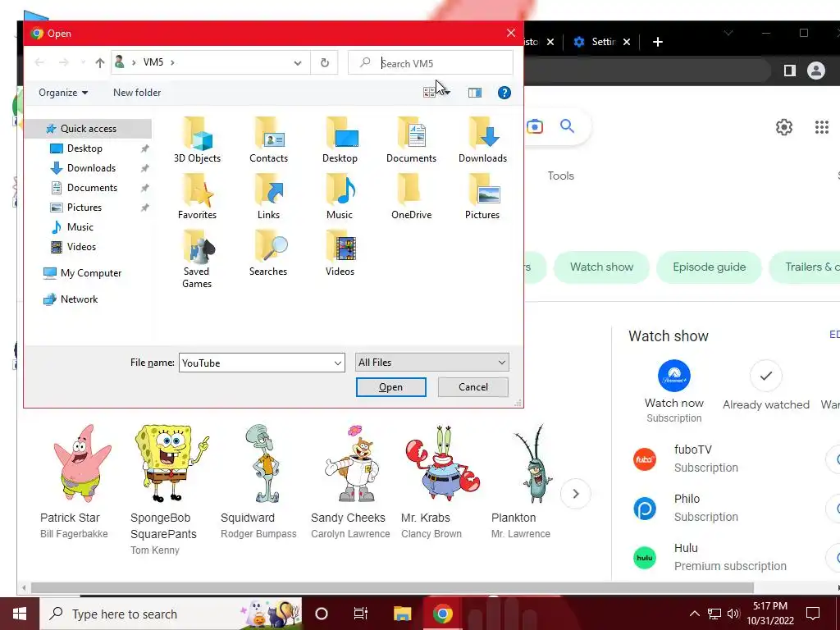The image size is (840, 630).
Task: Show next cast members arrow
Action: [576, 494]
